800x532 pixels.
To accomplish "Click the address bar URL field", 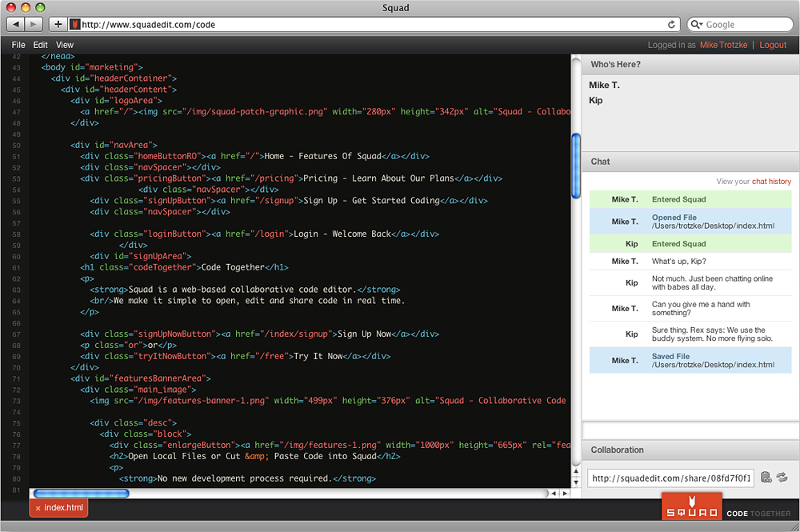I will (374, 25).
